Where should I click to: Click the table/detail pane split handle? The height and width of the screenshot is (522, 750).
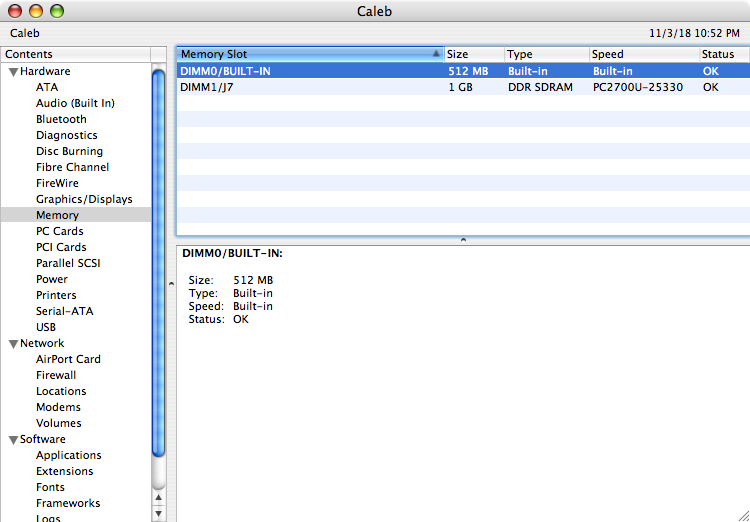463,240
